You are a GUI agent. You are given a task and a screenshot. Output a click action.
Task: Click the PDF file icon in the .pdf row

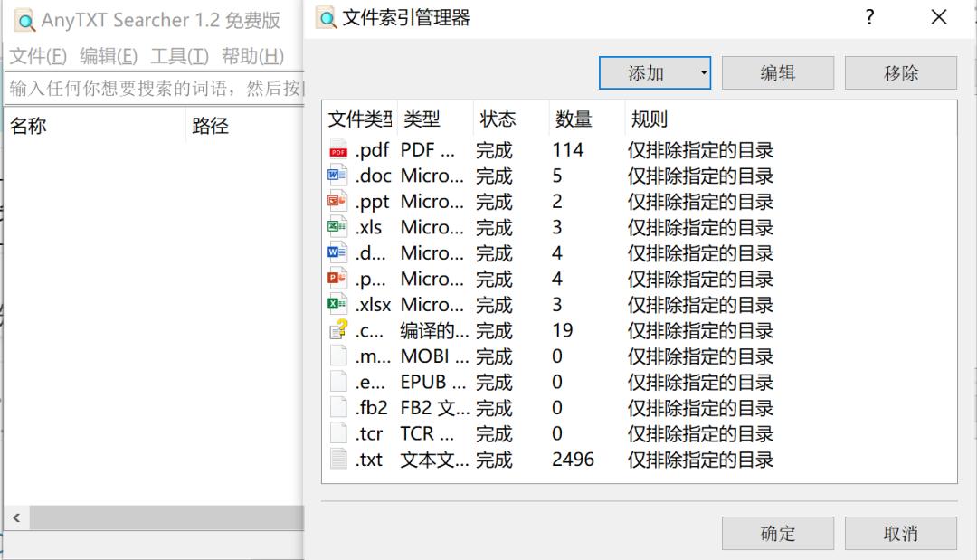(337, 149)
